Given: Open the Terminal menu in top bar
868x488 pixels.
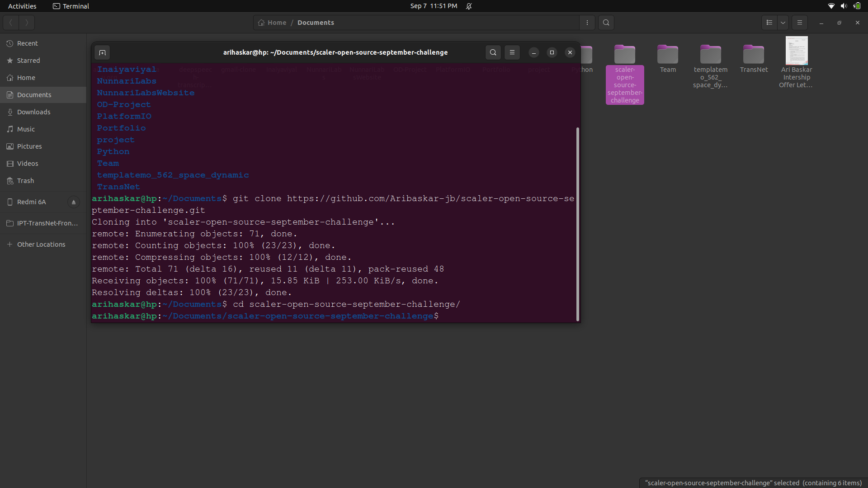Looking at the screenshot, I should point(71,6).
